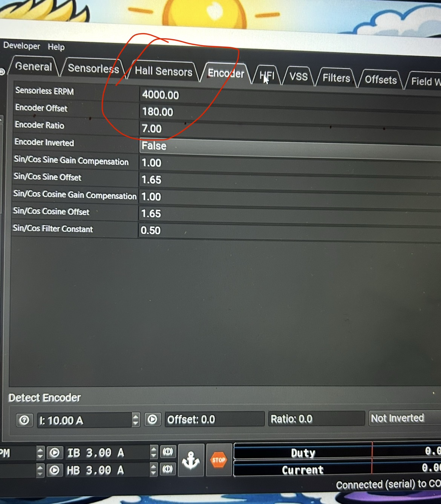Click the Encoder Ratio label

(39, 125)
